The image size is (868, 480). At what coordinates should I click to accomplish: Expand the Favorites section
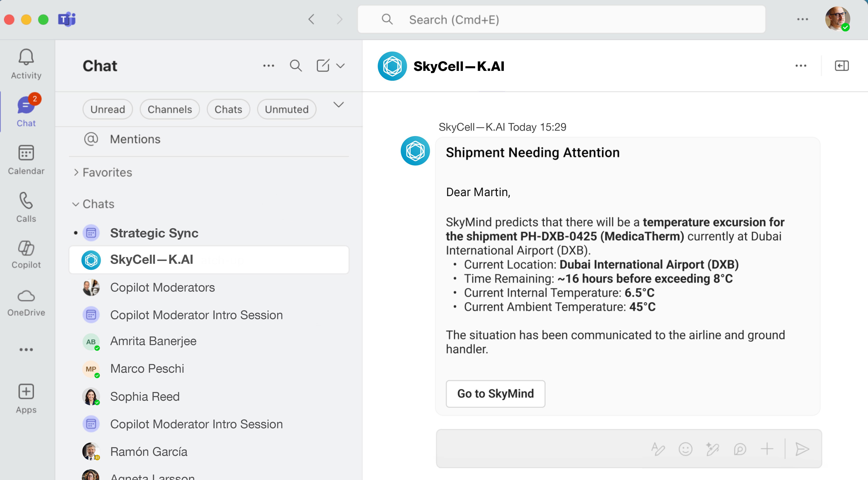103,172
